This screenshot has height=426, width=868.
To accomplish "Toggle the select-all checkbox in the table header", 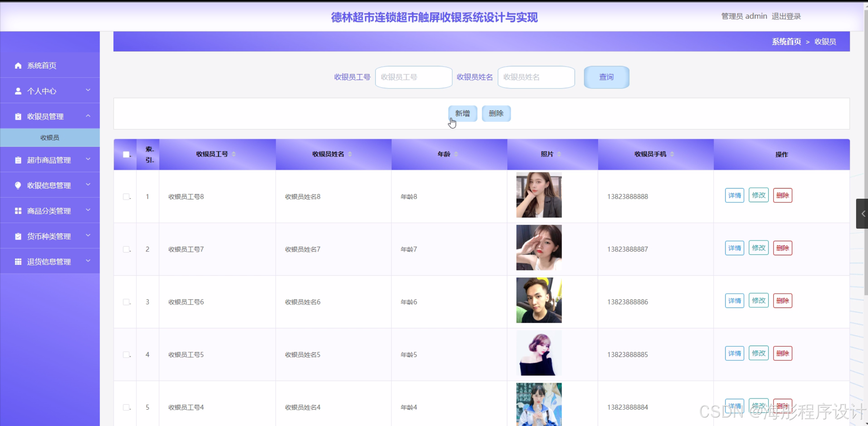I will [x=126, y=154].
